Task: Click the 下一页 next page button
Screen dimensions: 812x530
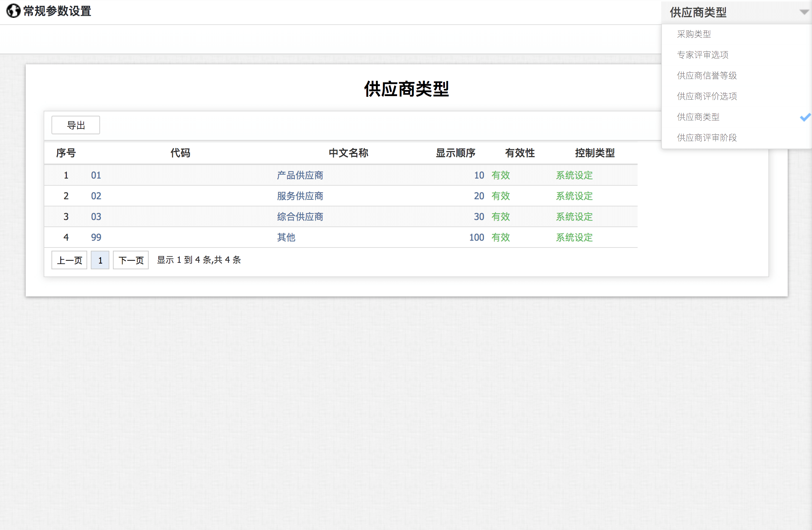Action: click(131, 260)
